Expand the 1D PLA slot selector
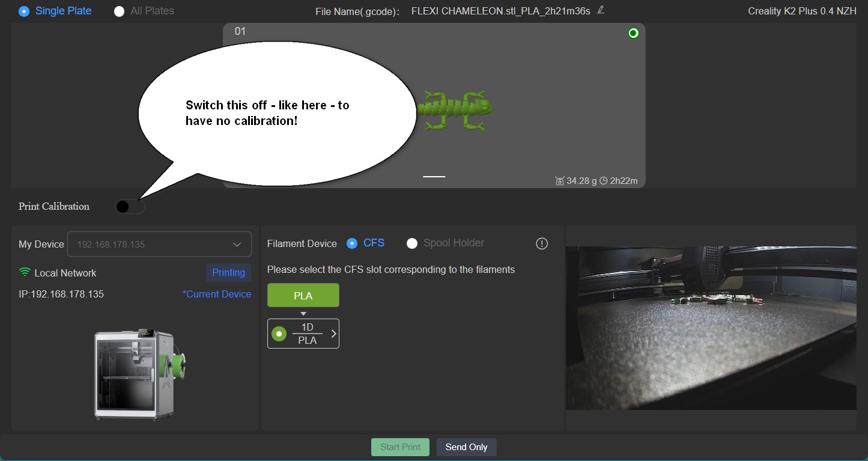The image size is (868, 461). (x=303, y=334)
